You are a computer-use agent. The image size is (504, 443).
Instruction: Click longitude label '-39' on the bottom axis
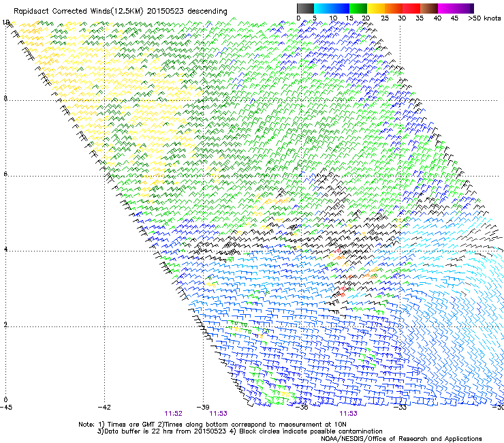coord(203,408)
